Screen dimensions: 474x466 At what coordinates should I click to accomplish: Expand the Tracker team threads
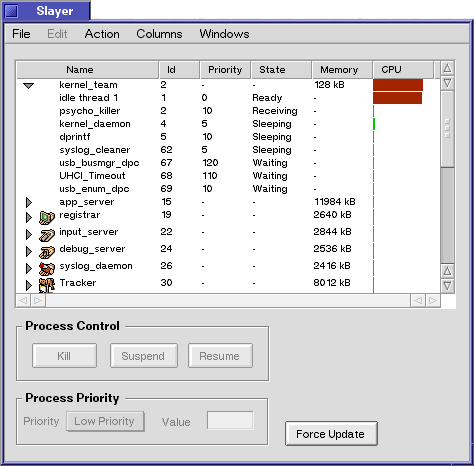29,285
